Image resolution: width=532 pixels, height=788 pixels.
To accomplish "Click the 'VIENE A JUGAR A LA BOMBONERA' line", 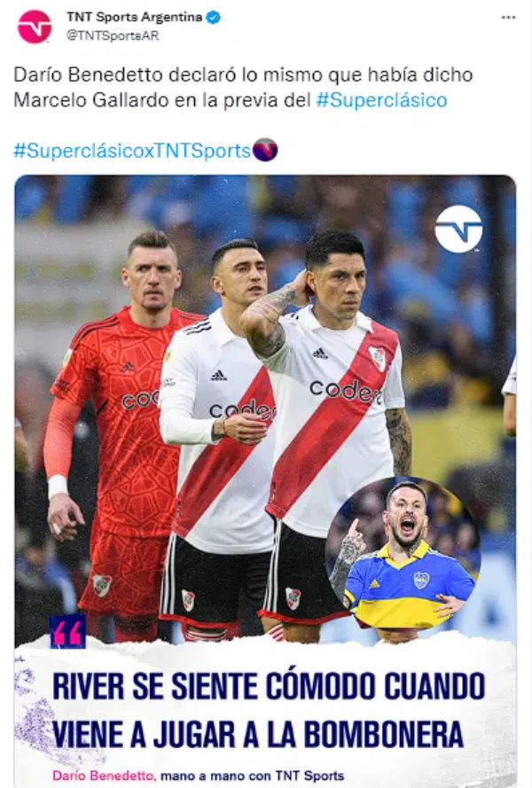I will 258,734.
